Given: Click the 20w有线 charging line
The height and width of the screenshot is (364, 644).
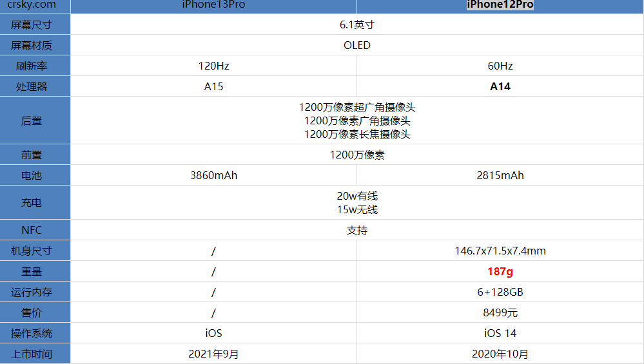Looking at the screenshot, I should pyautogui.click(x=357, y=196).
